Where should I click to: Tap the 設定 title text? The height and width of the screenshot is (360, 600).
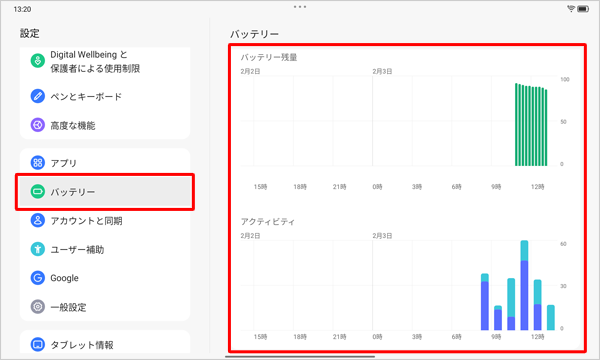tap(29, 33)
